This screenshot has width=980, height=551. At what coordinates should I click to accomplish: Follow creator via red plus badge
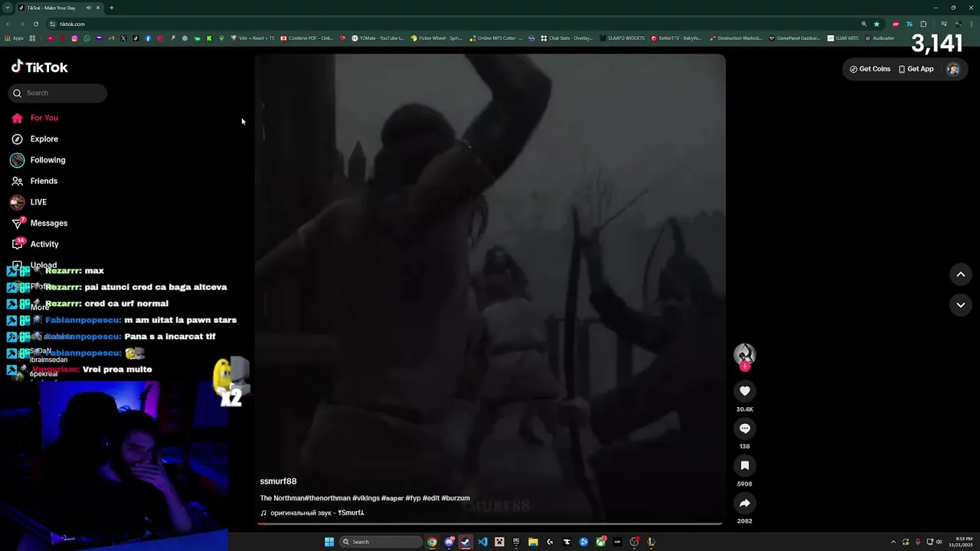click(x=744, y=367)
